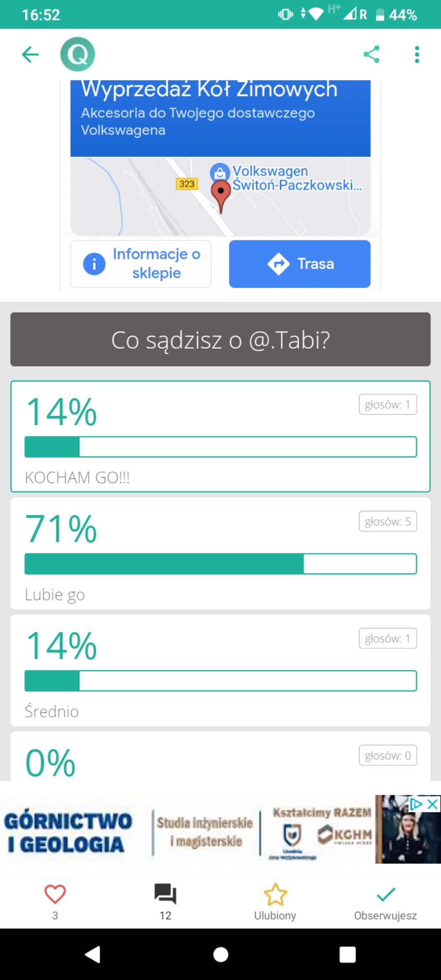Viewport: 441px width, 980px height.
Task: Open the comments icon showing 12
Action: [x=165, y=894]
